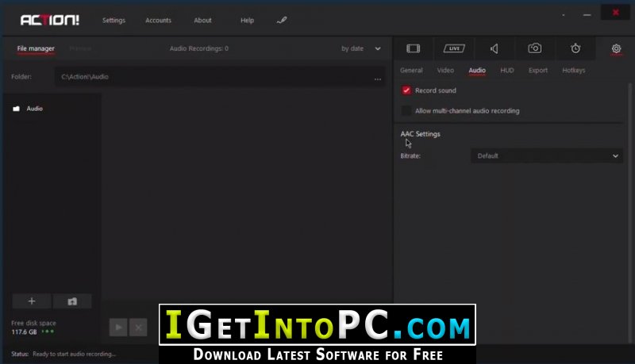Screen dimensions: 635x364
Task: Select the Audio folder in file list
Action: (28, 109)
